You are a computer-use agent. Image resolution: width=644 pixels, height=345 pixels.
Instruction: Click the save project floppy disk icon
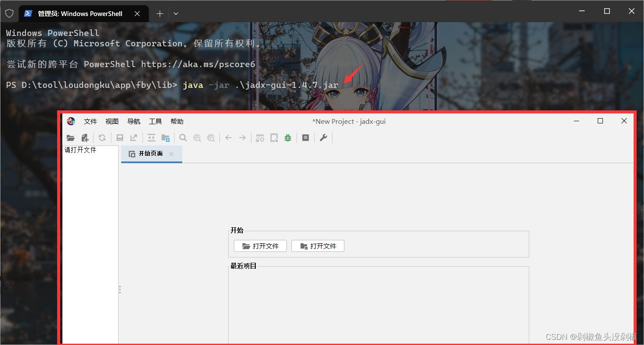coord(120,138)
